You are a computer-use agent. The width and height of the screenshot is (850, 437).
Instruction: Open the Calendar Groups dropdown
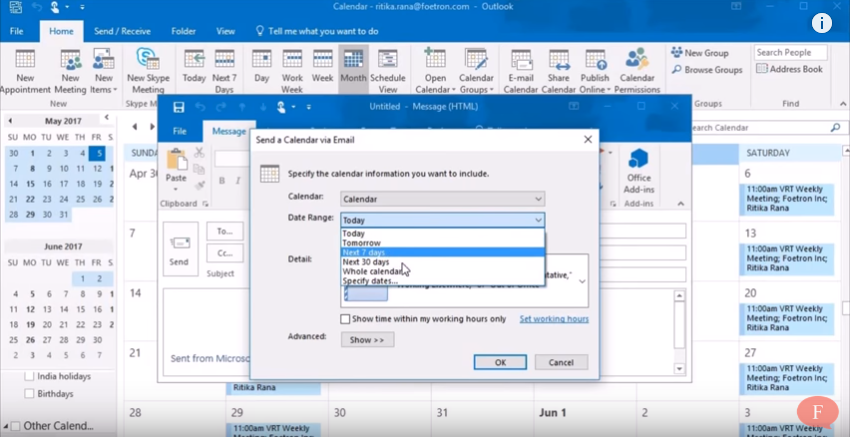[476, 72]
